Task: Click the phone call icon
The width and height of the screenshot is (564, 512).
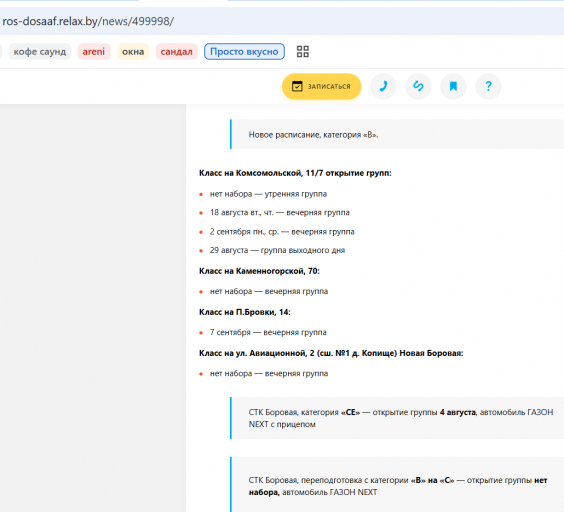Action: click(383, 86)
